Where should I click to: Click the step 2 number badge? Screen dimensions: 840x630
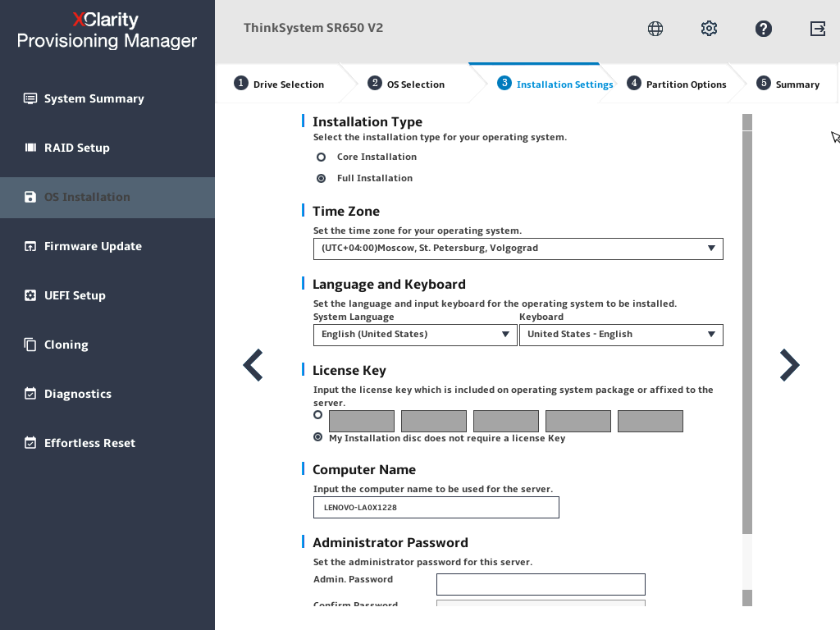click(374, 83)
